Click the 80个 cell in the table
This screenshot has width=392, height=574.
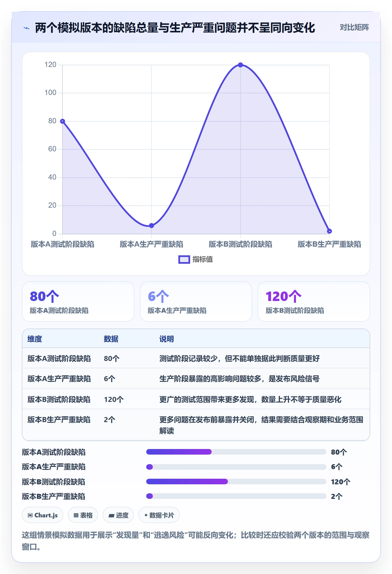[112, 358]
